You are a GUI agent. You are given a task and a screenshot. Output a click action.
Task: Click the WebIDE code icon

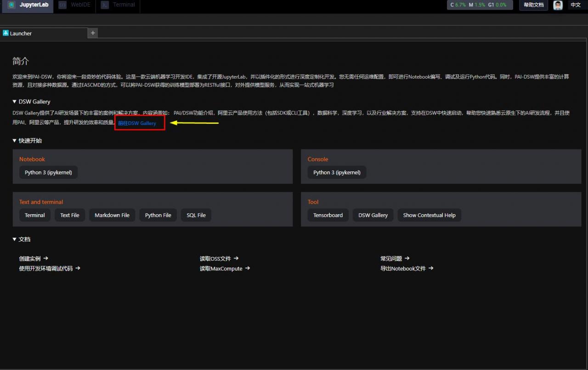click(x=62, y=5)
